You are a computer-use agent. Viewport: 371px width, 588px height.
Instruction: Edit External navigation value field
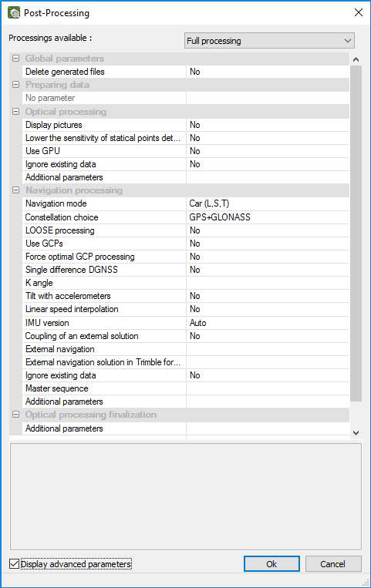click(x=268, y=349)
